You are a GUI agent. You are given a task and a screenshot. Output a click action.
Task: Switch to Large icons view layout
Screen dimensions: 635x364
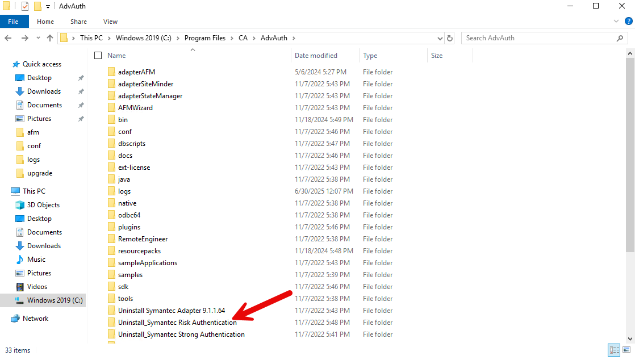pos(626,350)
